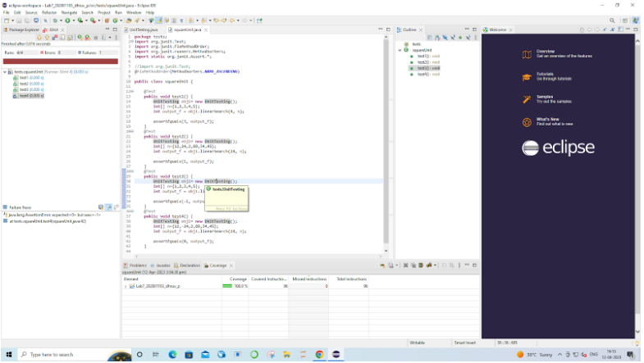Screen dimensions: 644x363
Task: Toggle Sort alphabetically in Outline toolbar
Action: 437,38
